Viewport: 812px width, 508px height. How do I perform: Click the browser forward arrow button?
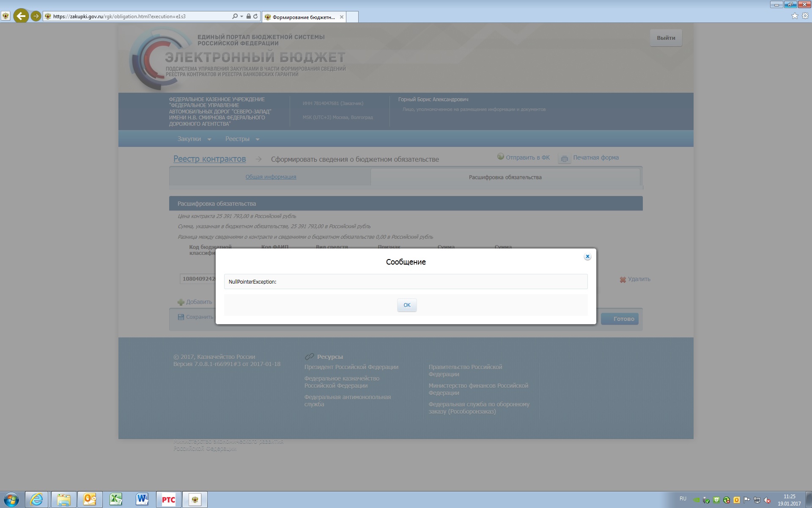click(36, 16)
